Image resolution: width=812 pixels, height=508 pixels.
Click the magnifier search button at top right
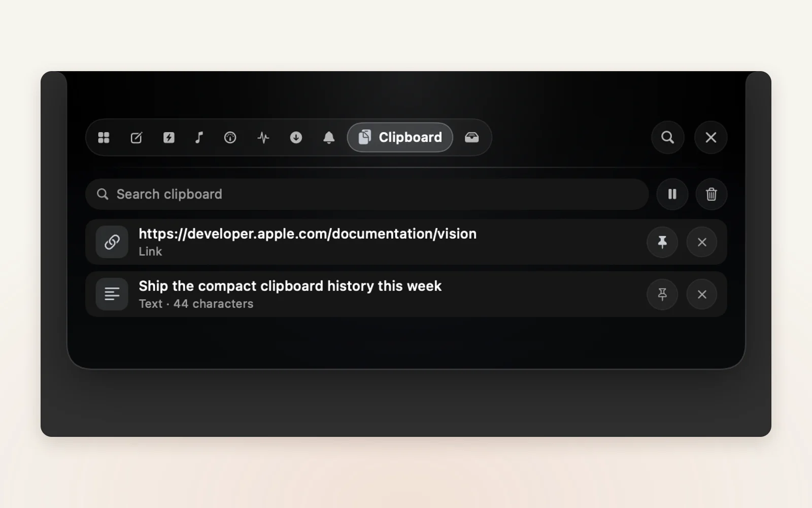668,137
